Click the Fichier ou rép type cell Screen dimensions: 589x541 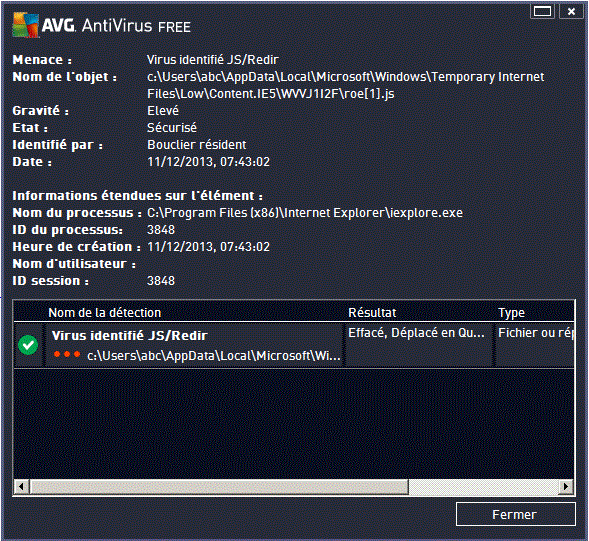click(536, 333)
